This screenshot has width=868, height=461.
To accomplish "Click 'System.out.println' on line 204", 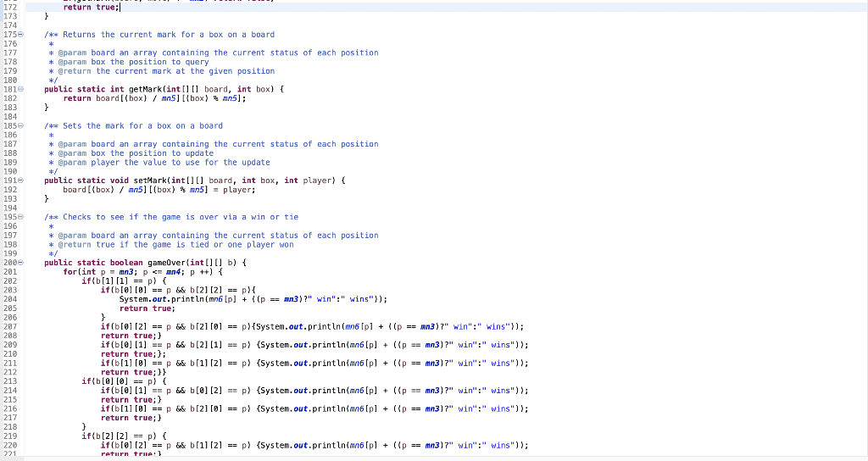I will click(162, 299).
